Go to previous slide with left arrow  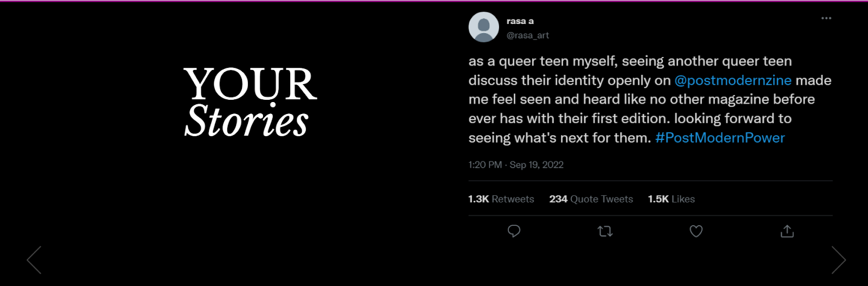coord(34,260)
